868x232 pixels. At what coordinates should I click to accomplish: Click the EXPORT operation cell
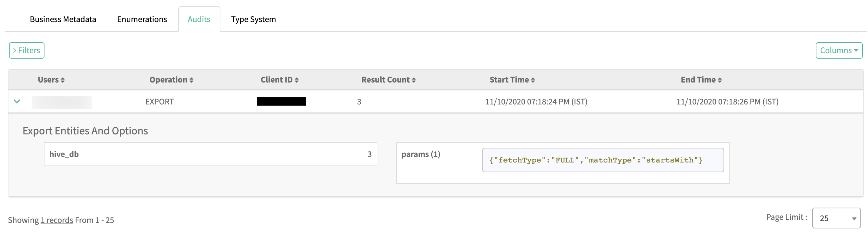point(159,102)
